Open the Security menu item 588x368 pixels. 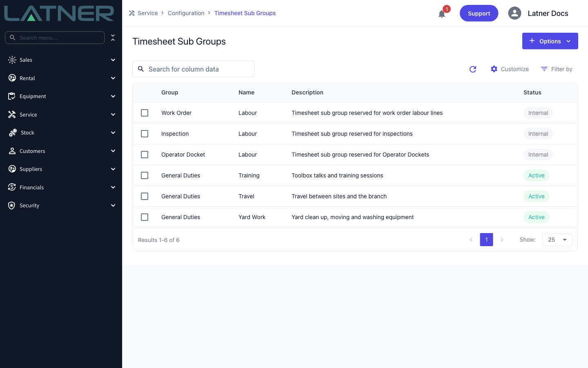[61, 205]
